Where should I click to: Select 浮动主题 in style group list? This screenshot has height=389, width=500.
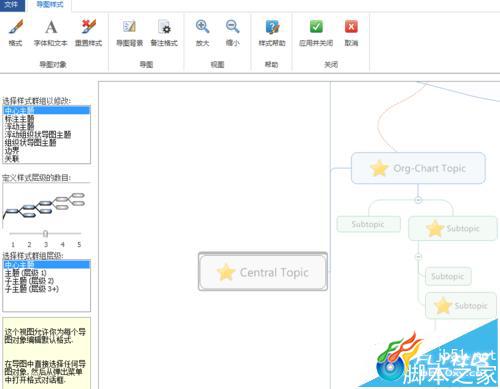click(x=20, y=127)
